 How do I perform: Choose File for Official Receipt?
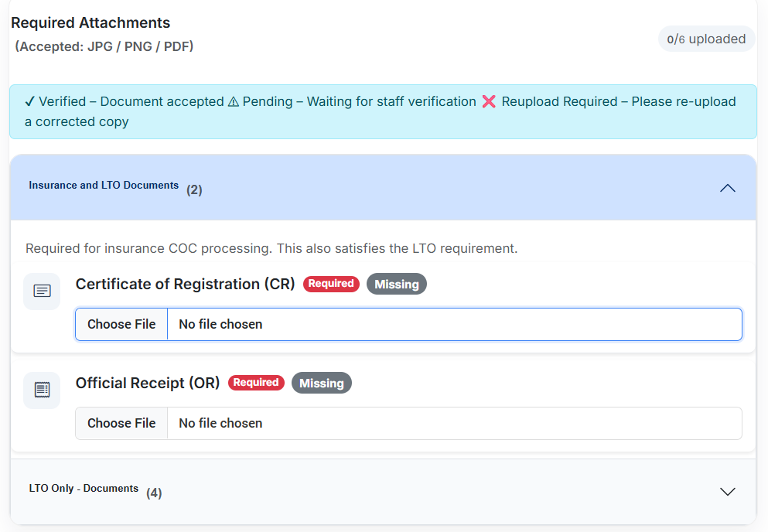point(121,424)
